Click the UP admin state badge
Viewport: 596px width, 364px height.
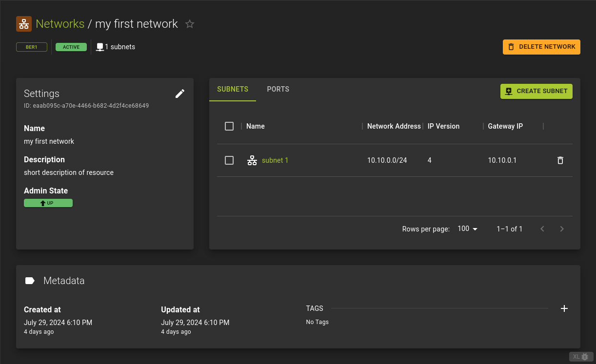tap(48, 203)
